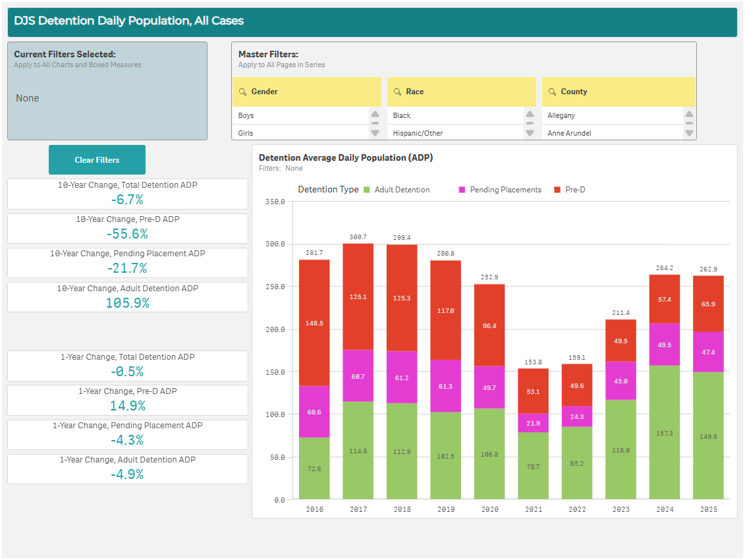Viewport: 745px width, 560px height.
Task: Click the down scroll arrow on the County list
Action: tap(689, 132)
